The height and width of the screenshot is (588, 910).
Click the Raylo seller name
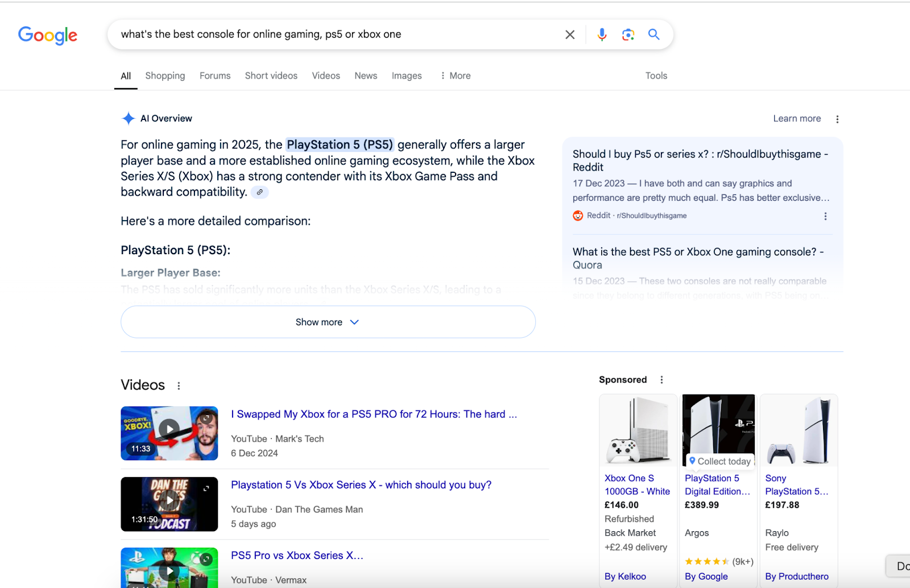[777, 533]
